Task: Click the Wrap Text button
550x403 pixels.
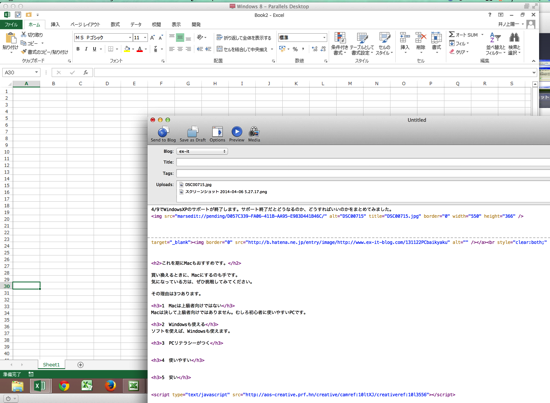Action: pyautogui.click(x=244, y=38)
